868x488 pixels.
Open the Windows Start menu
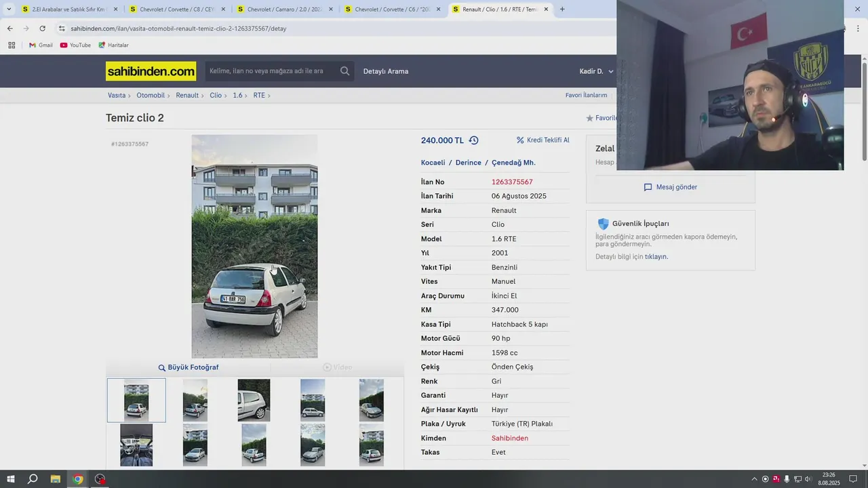pos(11,479)
